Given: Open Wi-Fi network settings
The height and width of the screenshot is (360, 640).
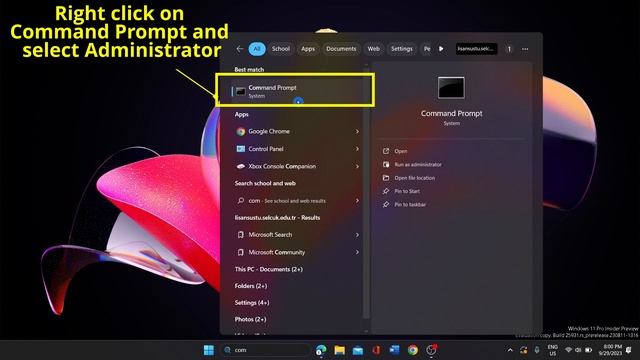Looking at the screenshot, I should tap(568, 350).
